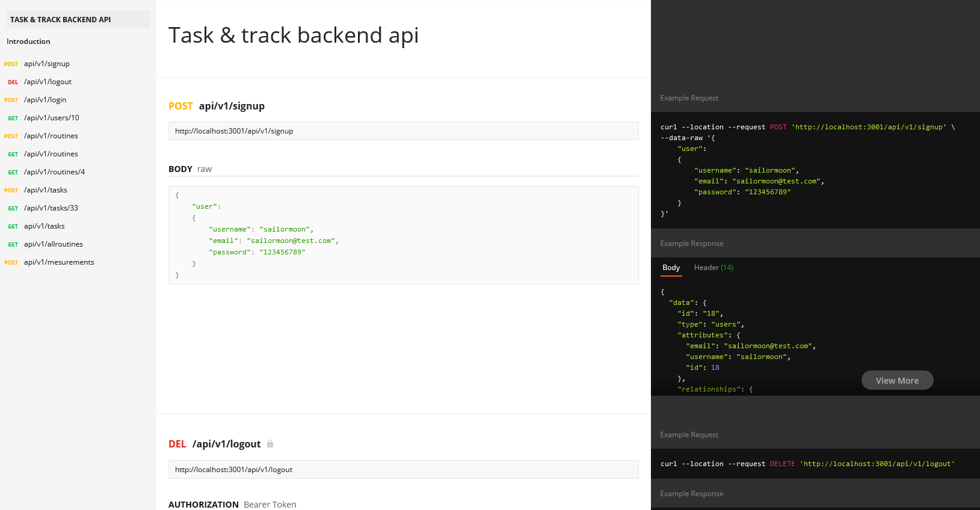Jump to POST /api/v1/tasks in sidebar

[45, 190]
